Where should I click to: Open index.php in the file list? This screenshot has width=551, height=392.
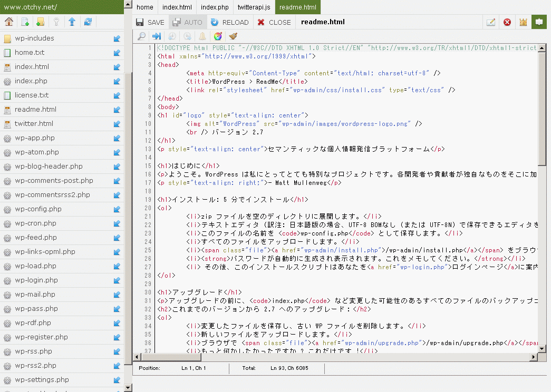(x=31, y=81)
